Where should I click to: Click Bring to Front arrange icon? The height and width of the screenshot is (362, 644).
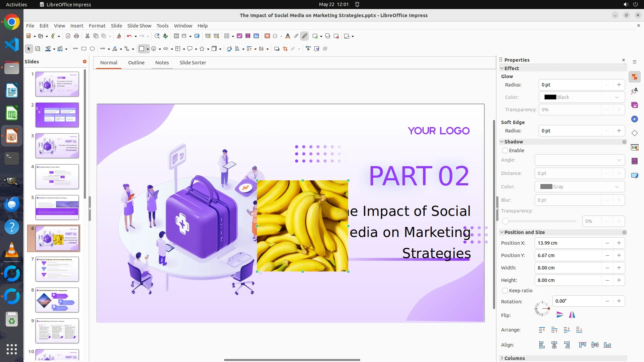(542, 330)
